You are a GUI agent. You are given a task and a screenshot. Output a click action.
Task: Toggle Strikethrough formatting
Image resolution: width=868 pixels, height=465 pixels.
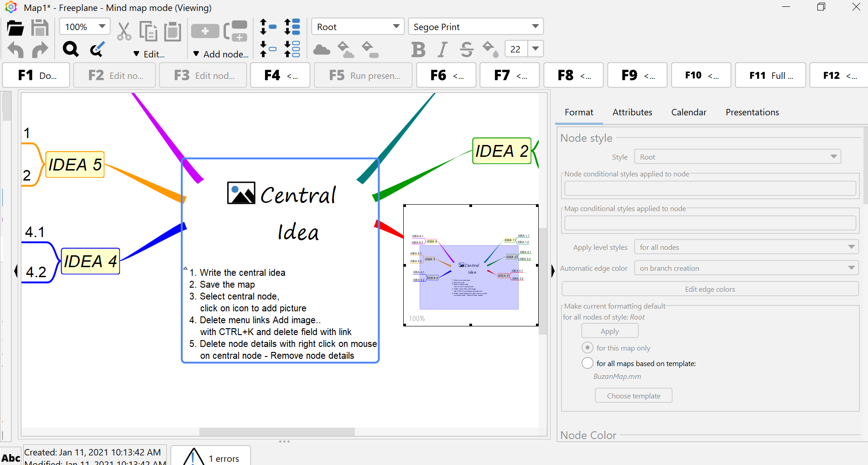(467, 49)
